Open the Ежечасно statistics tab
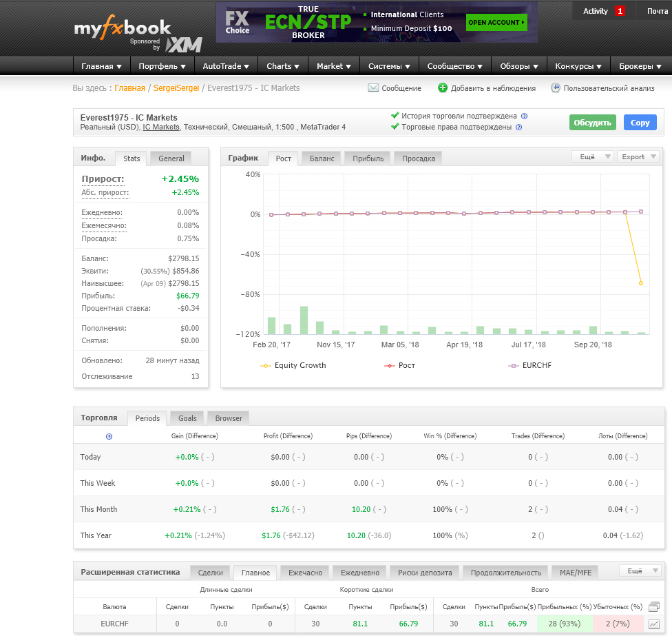The width and height of the screenshot is (672, 636). [305, 573]
